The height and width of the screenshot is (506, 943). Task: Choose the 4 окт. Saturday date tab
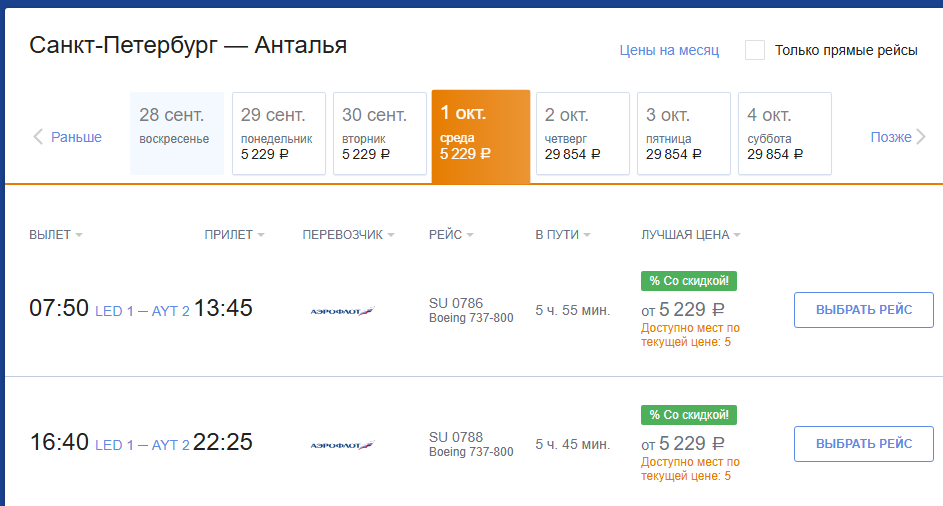point(785,133)
